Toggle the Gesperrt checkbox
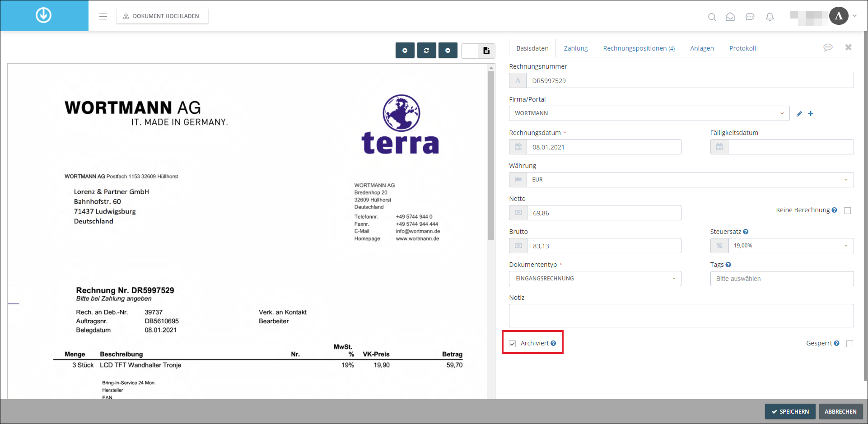Viewport: 868px width, 424px height. (x=849, y=344)
